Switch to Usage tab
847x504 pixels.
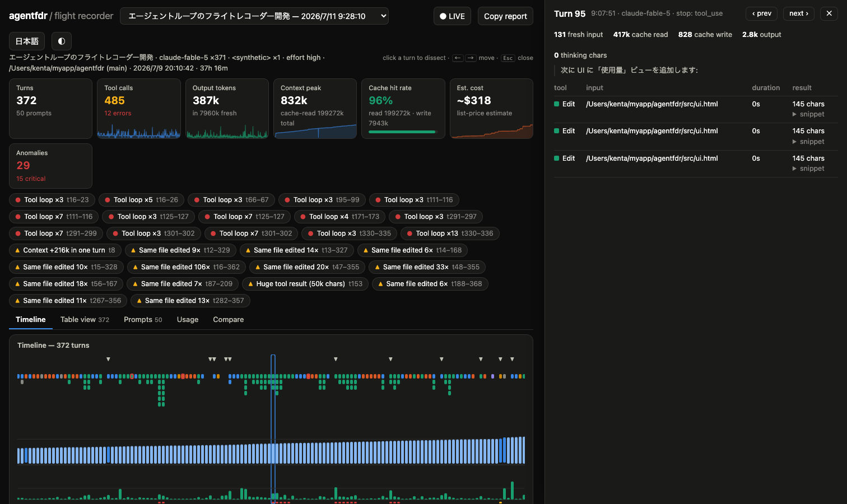click(x=188, y=320)
